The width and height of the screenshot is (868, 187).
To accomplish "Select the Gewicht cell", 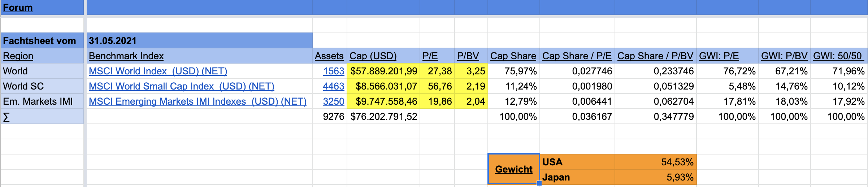I will click(513, 169).
